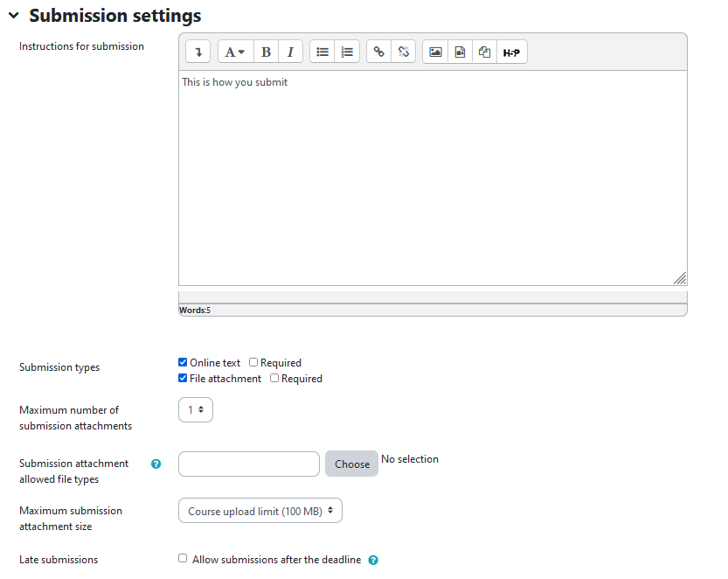
Task: Open maximum number of attachments dropdown
Action: 196,409
